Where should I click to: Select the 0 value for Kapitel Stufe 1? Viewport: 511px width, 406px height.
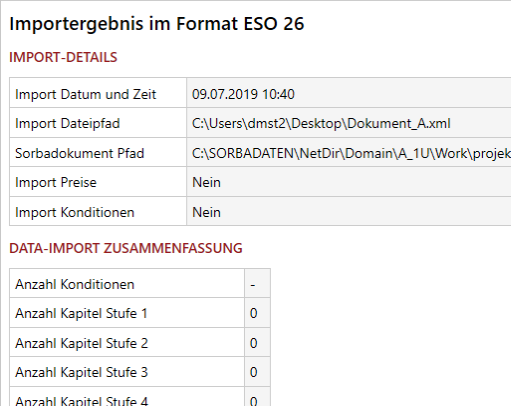[x=253, y=313]
